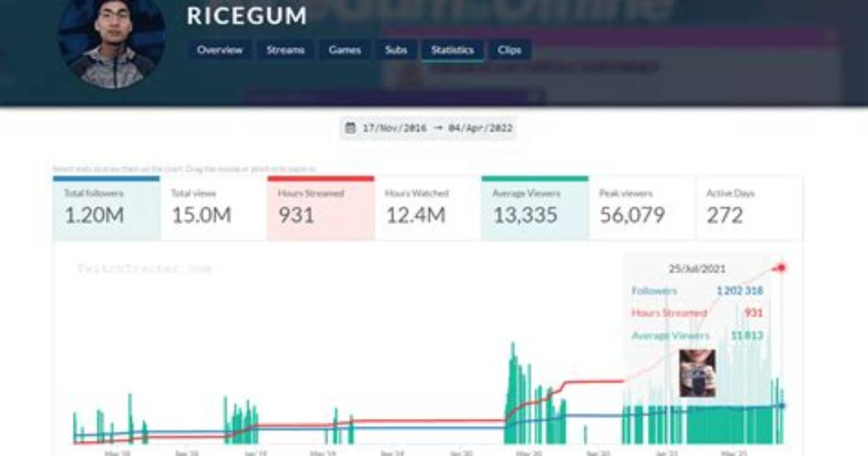The width and height of the screenshot is (868, 456).
Task: Click the 25/Jul/2021 tooltip date
Action: pos(697,269)
